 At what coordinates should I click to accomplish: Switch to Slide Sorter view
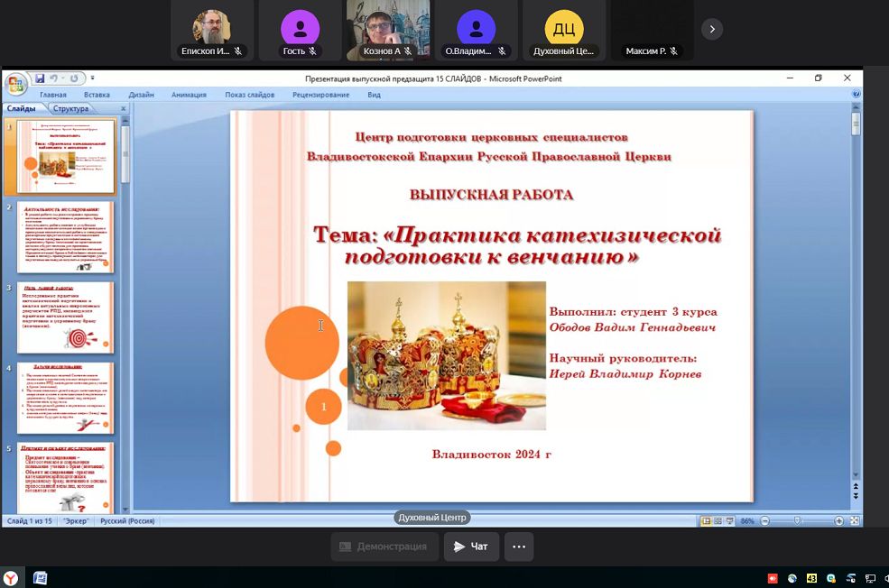(718, 521)
